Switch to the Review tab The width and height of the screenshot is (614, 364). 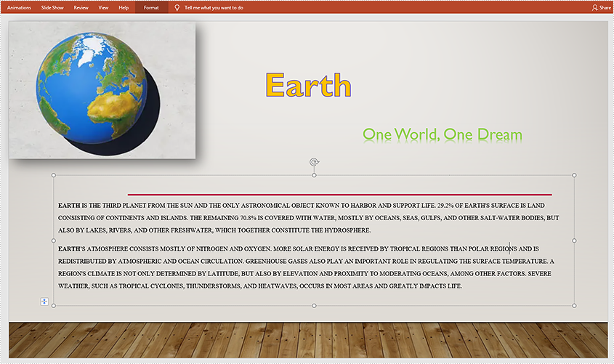coord(81,7)
